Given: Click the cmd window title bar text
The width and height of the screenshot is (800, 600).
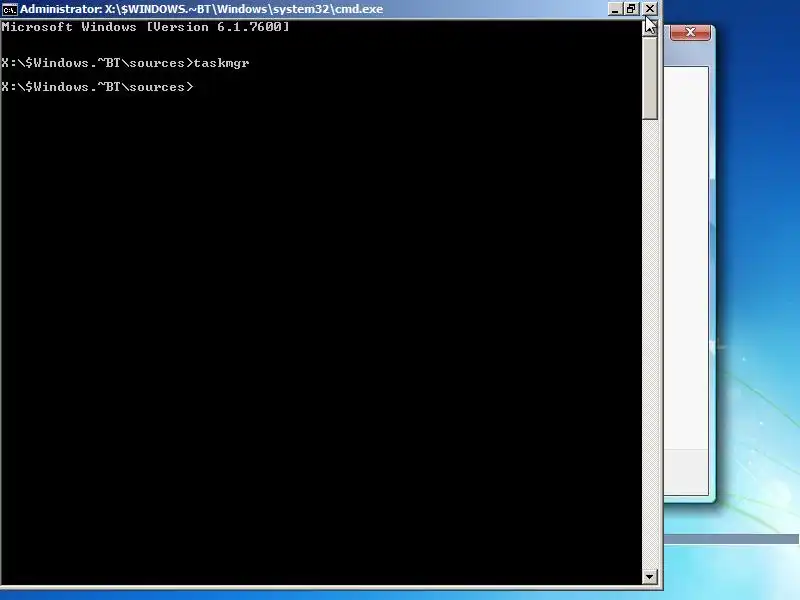Looking at the screenshot, I should click(x=202, y=9).
